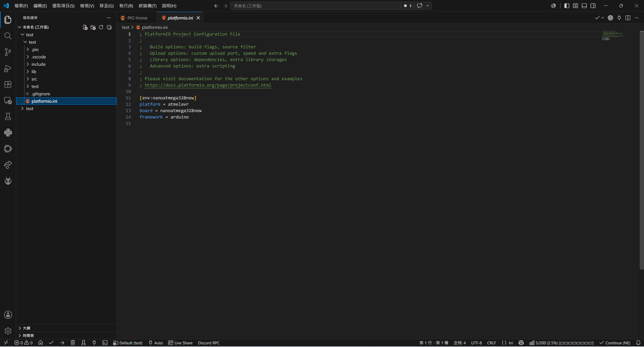Viewport: 644px width, 347px height.
Task: Open Run and Debug view
Action: click(x=8, y=68)
